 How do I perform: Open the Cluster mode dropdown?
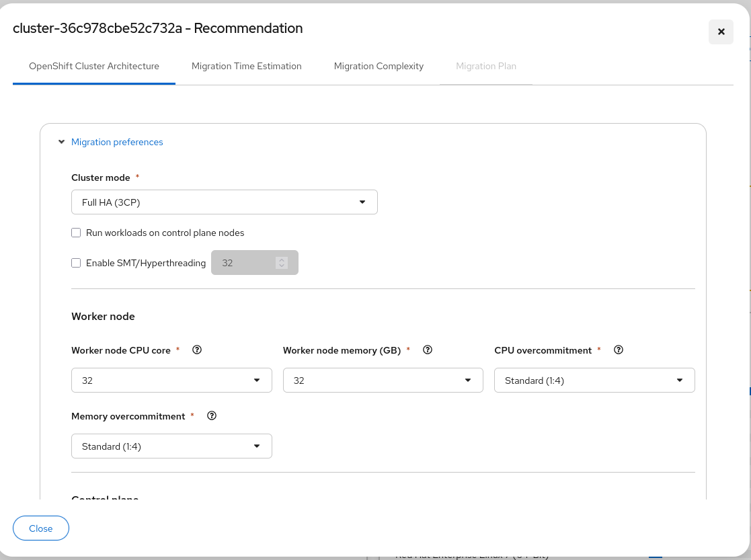click(x=224, y=202)
